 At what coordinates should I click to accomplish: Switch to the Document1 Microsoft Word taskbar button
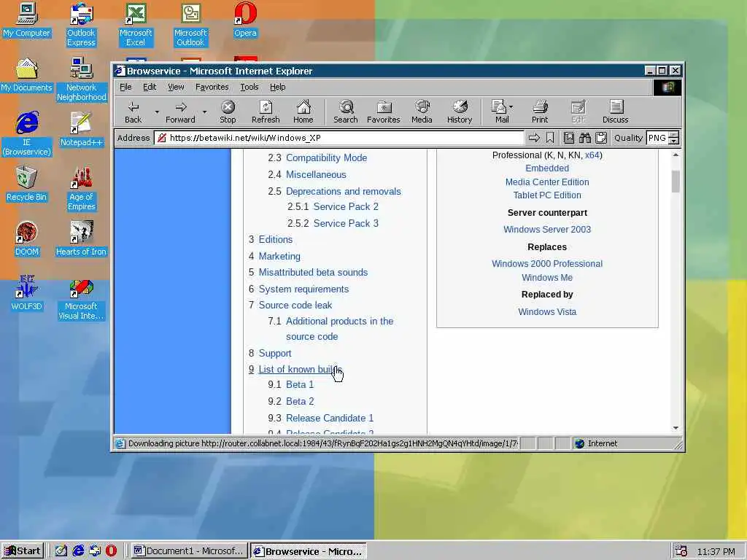point(190,551)
